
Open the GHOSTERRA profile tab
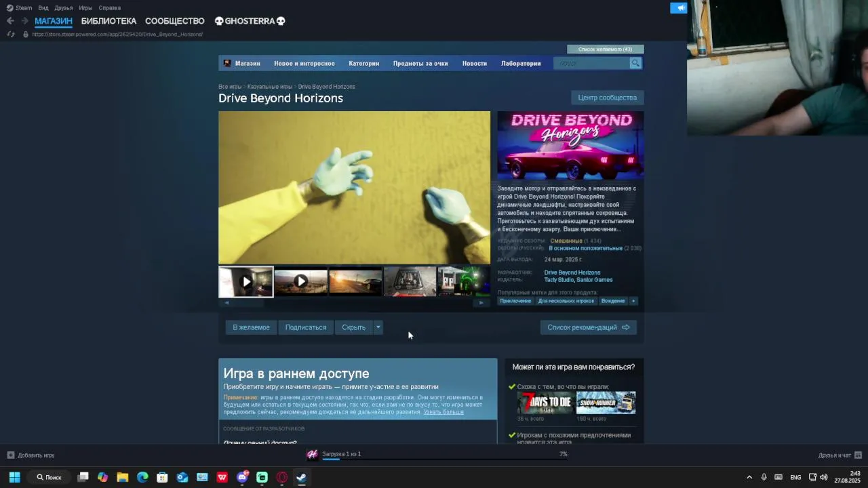250,21
